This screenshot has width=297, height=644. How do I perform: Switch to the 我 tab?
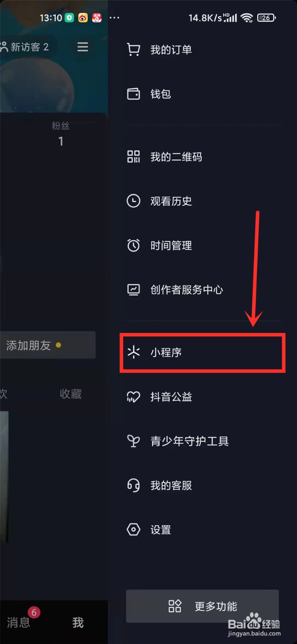(78, 623)
